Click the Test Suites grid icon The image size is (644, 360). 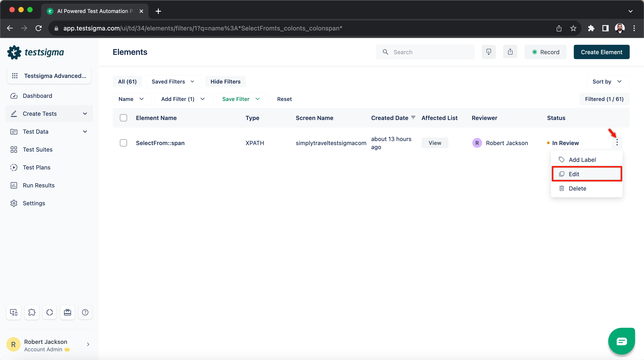coord(14,150)
